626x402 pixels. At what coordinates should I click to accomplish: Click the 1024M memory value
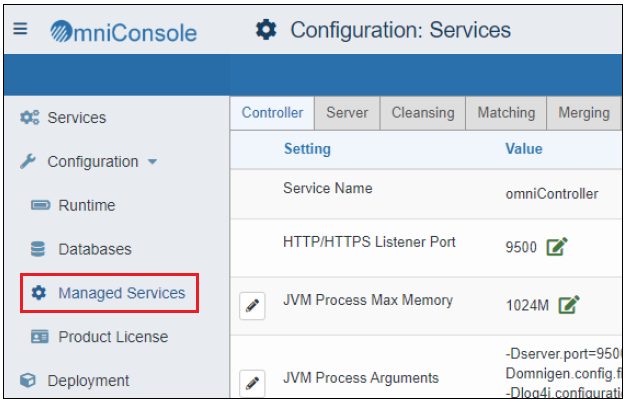coord(527,306)
